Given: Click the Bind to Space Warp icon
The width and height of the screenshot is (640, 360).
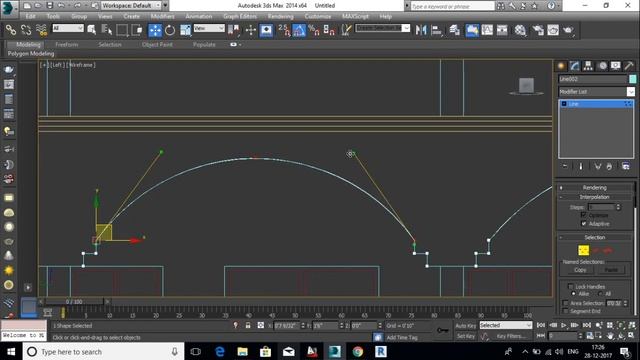Looking at the screenshot, I should [x=41, y=30].
